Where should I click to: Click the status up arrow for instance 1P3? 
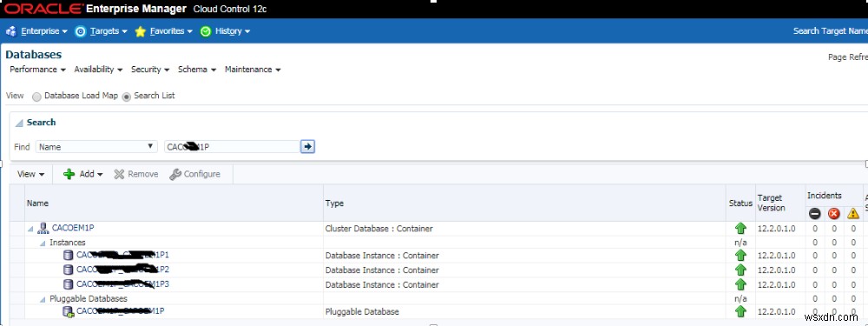point(740,284)
